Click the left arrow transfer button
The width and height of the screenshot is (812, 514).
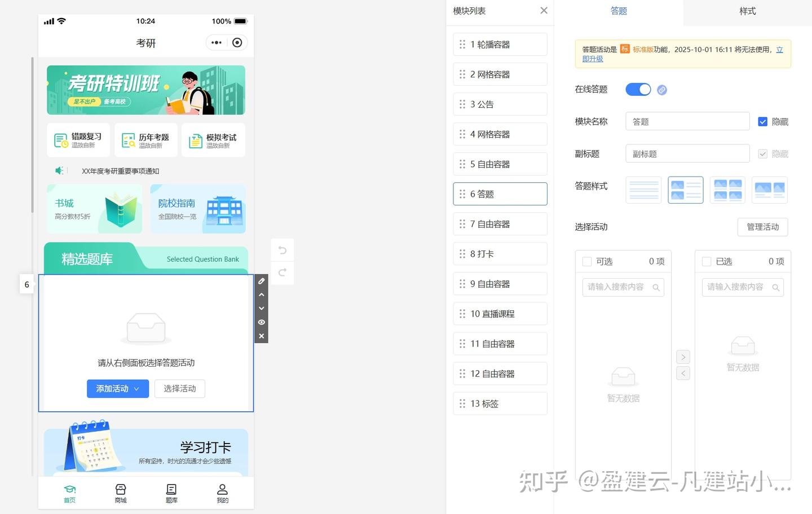point(683,373)
